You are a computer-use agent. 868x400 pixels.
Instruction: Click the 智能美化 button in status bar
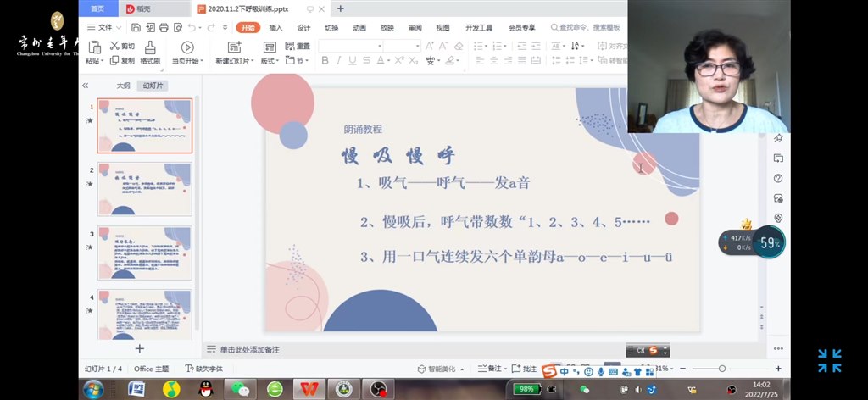coord(442,369)
